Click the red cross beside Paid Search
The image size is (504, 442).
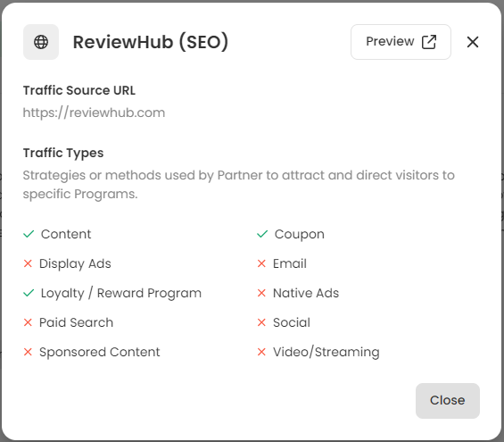[x=28, y=322]
